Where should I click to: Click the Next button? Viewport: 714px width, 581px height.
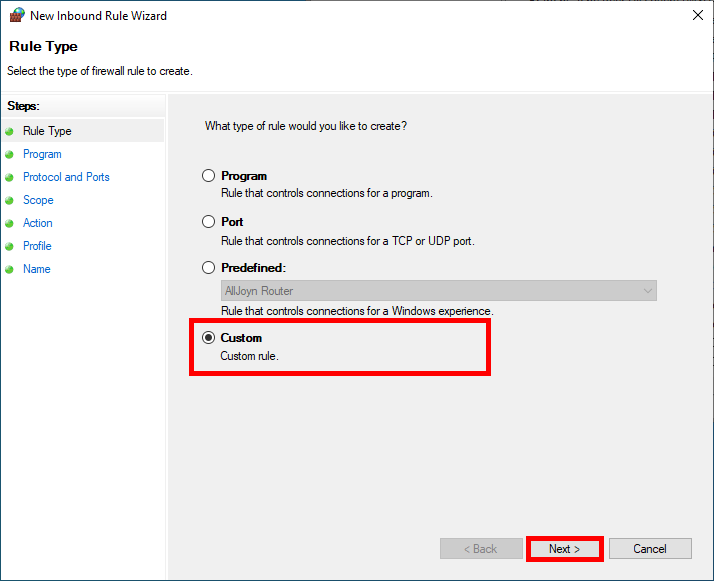pos(565,549)
